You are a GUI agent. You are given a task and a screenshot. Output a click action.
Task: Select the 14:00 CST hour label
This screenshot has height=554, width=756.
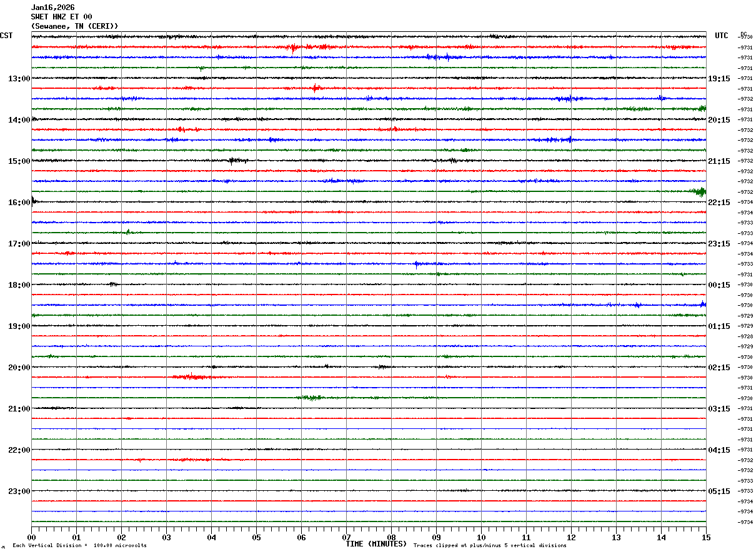tap(19, 120)
